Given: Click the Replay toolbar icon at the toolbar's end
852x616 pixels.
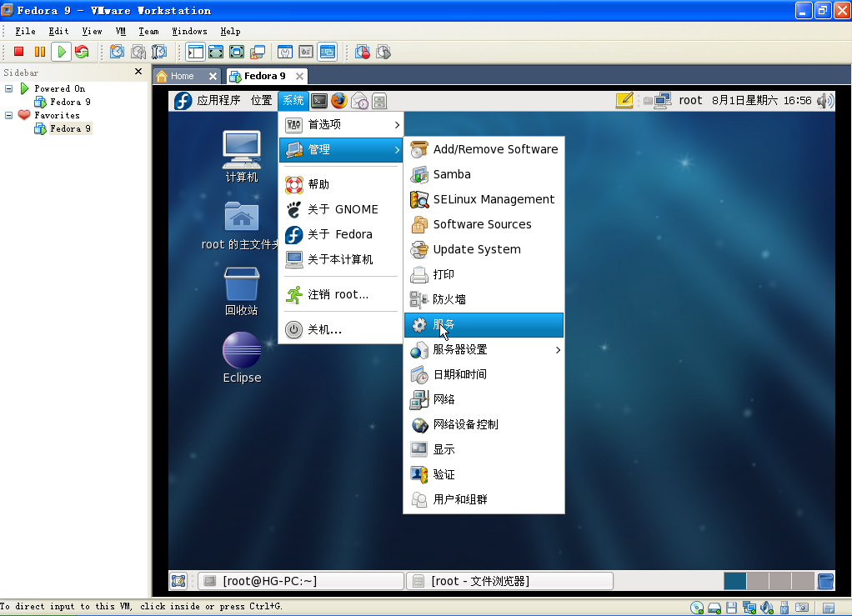Looking at the screenshot, I should 383,52.
